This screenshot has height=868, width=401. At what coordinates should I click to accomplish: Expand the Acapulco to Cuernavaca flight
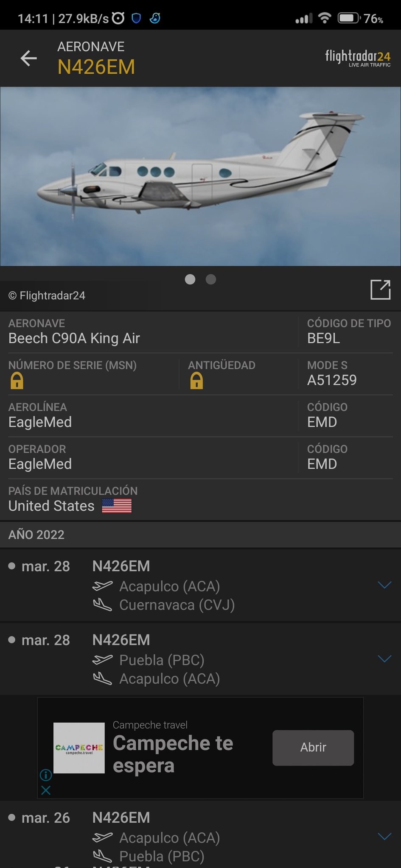(384, 585)
